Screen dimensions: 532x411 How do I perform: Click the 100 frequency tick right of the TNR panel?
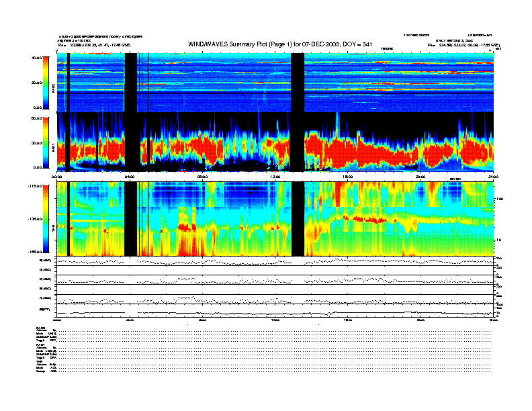(500, 199)
